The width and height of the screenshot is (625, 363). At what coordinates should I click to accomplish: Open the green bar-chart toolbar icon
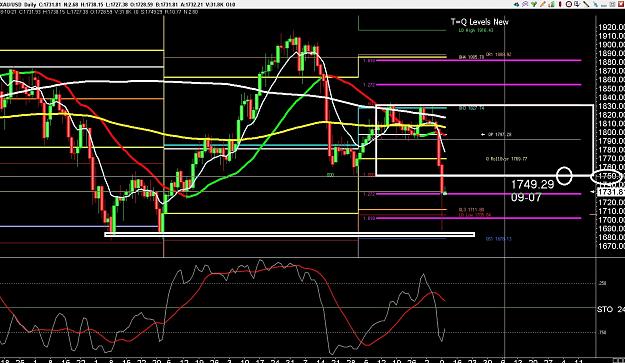click(x=552, y=4)
